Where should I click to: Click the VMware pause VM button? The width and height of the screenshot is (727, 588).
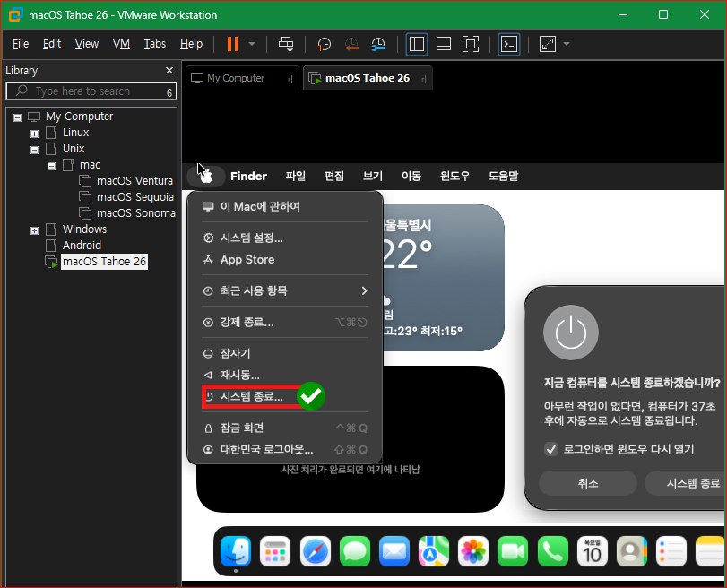tap(233, 44)
